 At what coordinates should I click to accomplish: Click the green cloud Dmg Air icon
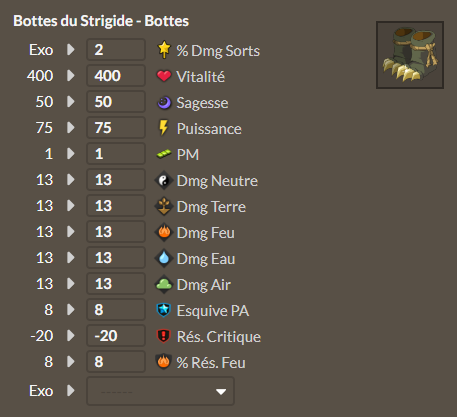[x=164, y=284]
